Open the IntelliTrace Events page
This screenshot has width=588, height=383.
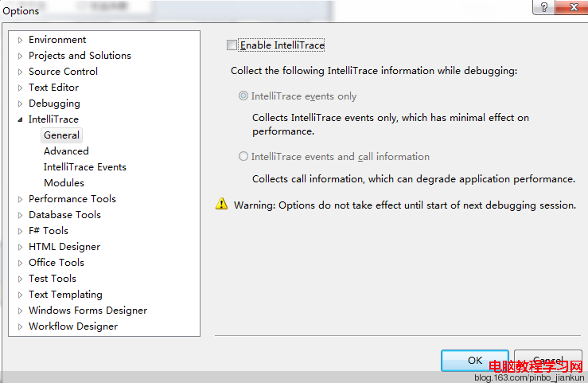[85, 167]
